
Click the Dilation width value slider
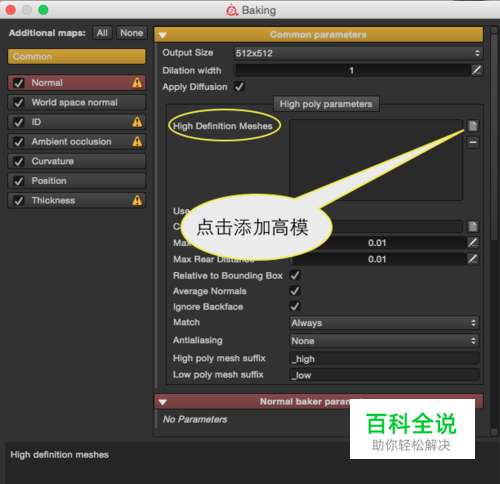coord(352,70)
